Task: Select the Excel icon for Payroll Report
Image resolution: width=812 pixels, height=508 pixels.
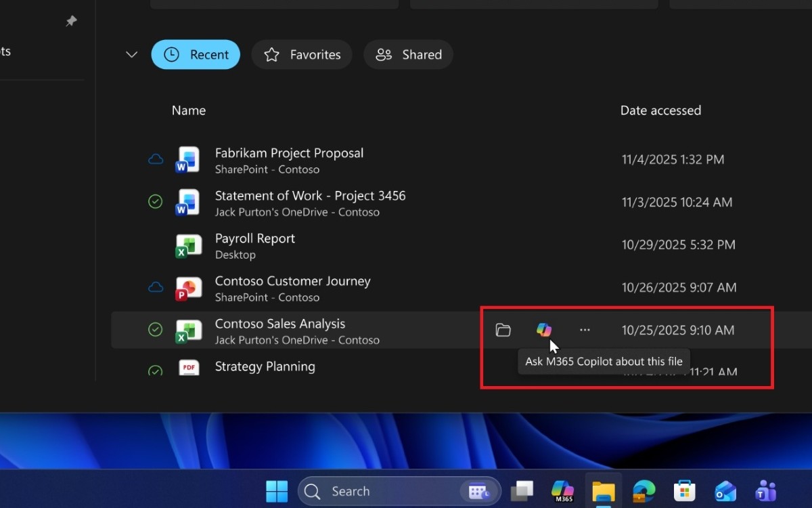Action: (x=187, y=245)
